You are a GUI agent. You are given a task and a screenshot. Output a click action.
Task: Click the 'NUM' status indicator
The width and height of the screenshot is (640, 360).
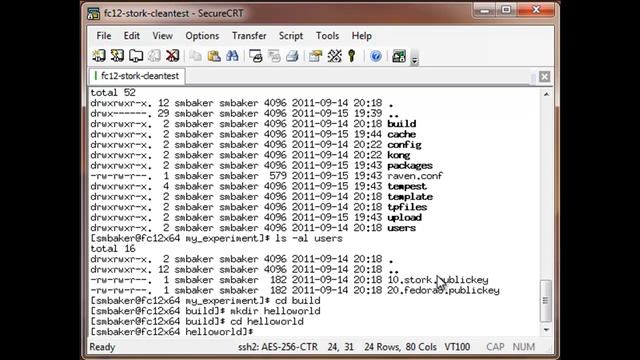point(524,347)
